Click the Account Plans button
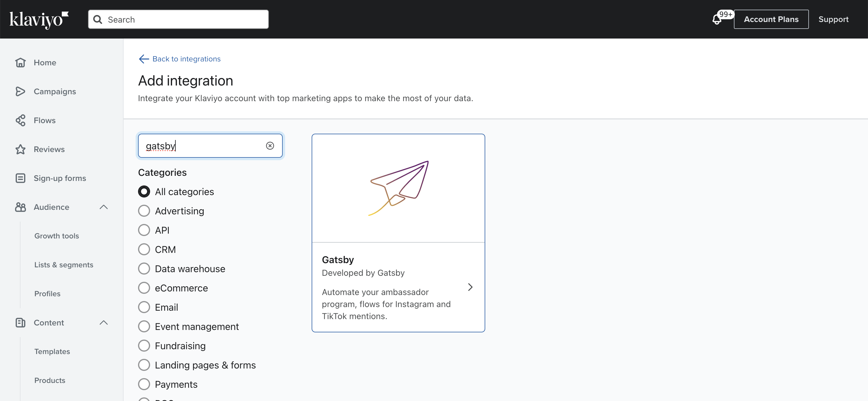The width and height of the screenshot is (868, 401). point(771,20)
